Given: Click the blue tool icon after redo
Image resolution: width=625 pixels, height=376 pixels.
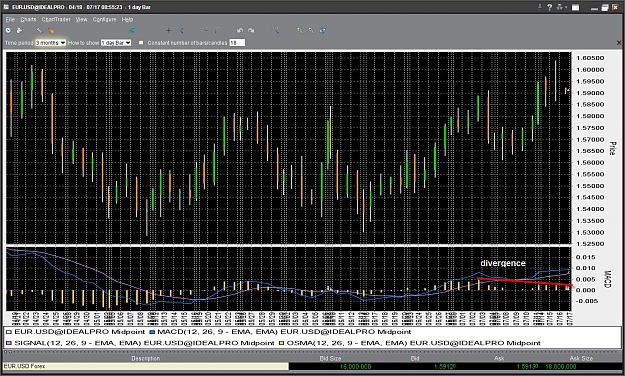Looking at the screenshot, I should 276,30.
